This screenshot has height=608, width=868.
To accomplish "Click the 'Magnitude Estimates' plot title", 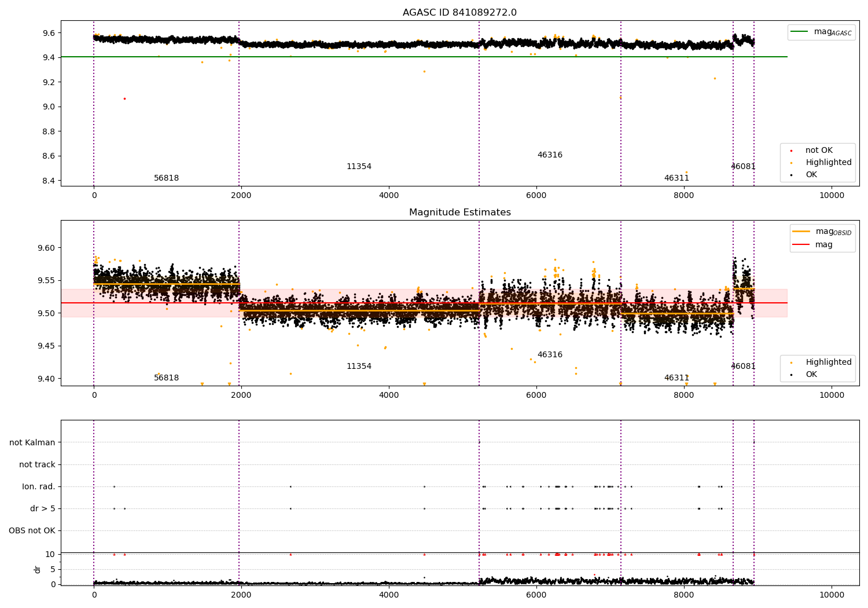I will click(459, 213).
